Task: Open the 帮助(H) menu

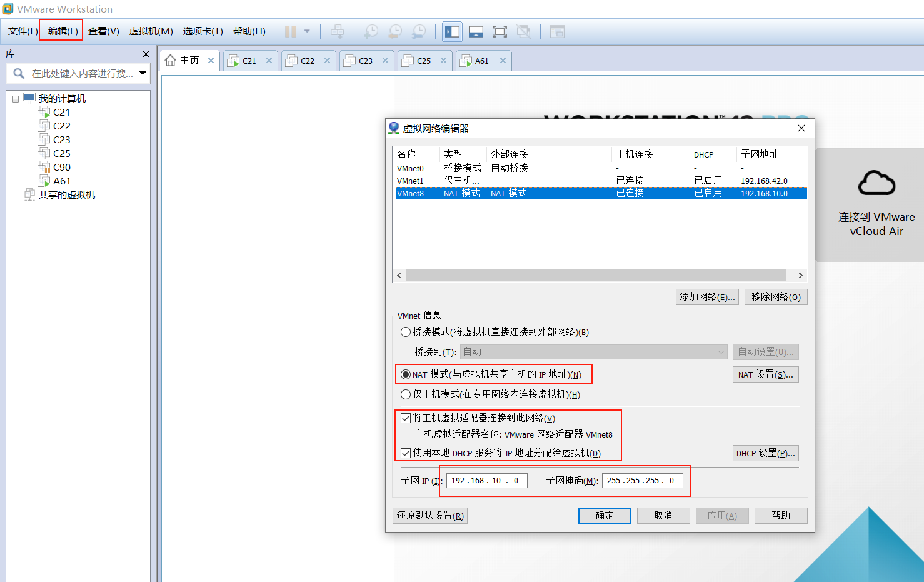Action: [249, 31]
